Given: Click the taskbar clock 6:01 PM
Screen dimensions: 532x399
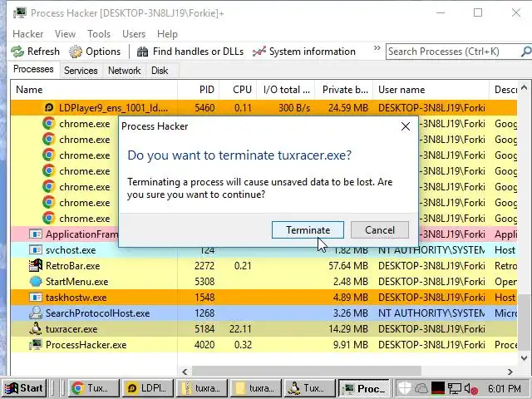Looking at the screenshot, I should tap(505, 388).
